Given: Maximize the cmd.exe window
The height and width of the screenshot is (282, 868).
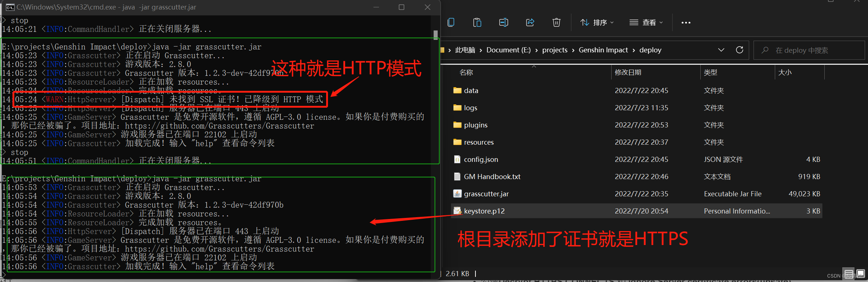Looking at the screenshot, I should 401,7.
